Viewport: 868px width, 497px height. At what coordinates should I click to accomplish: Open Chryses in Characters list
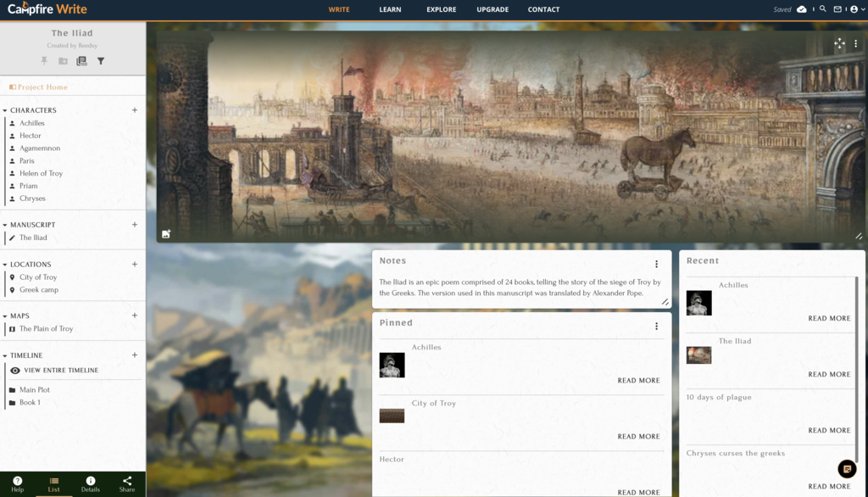(x=33, y=198)
